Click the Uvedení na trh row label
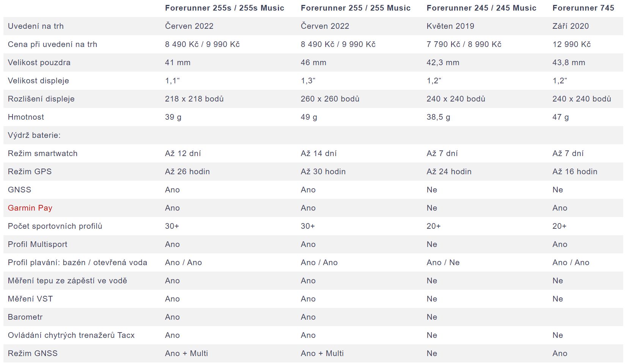Viewport: 627px width, 364px height. (x=36, y=26)
